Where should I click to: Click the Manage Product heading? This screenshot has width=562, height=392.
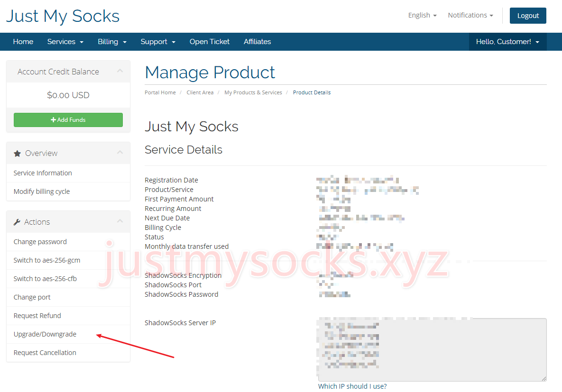[210, 73]
